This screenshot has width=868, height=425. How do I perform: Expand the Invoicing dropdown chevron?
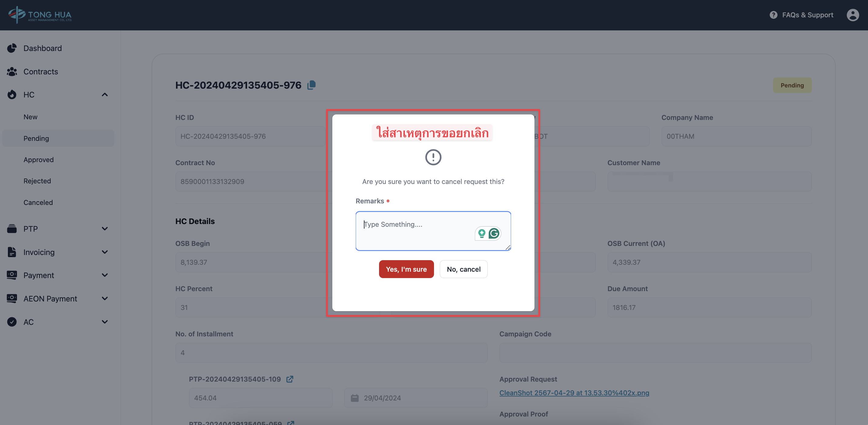(x=105, y=252)
